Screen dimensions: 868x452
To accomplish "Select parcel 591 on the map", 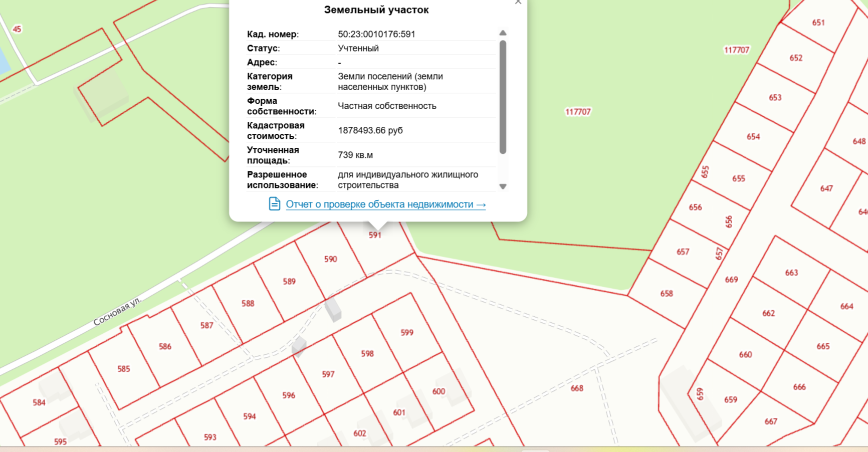I will (375, 235).
